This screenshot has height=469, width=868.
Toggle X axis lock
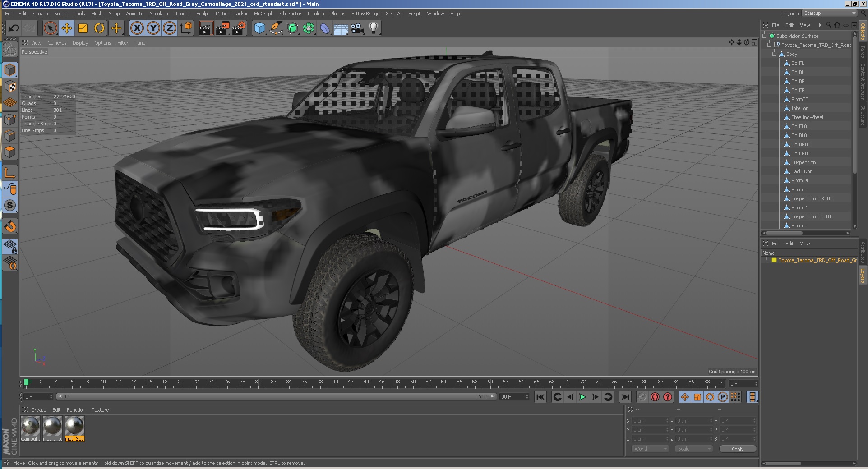[x=137, y=28]
